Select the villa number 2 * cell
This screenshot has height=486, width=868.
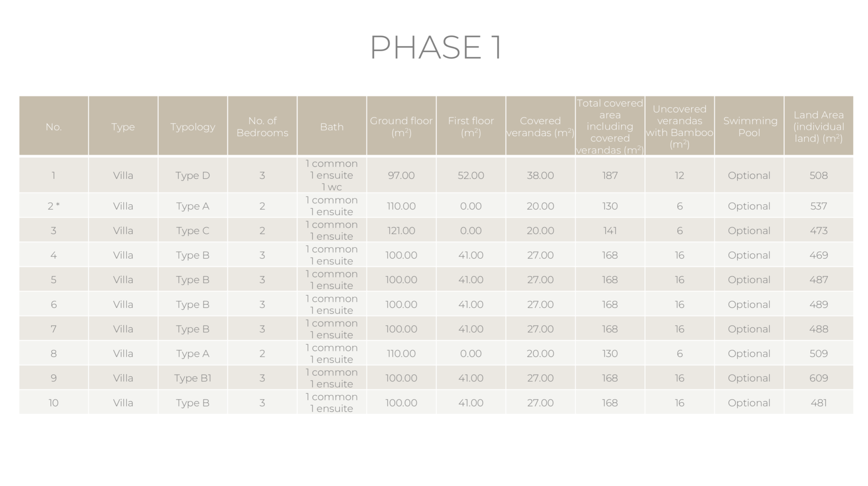coord(53,206)
